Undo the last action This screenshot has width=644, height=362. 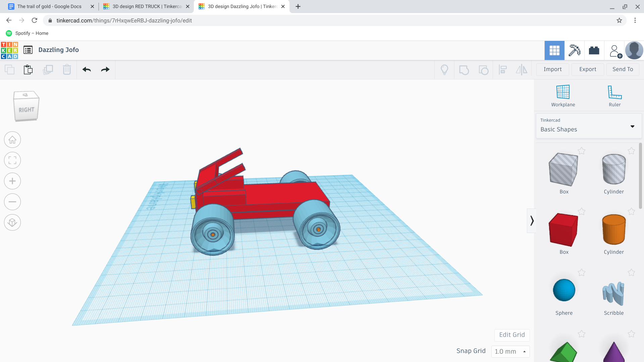tap(87, 70)
